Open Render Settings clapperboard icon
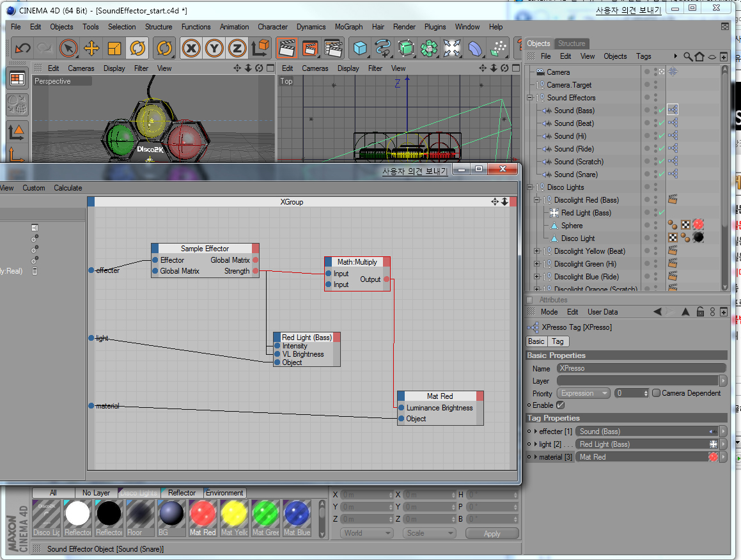The height and width of the screenshot is (560, 741). point(333,48)
